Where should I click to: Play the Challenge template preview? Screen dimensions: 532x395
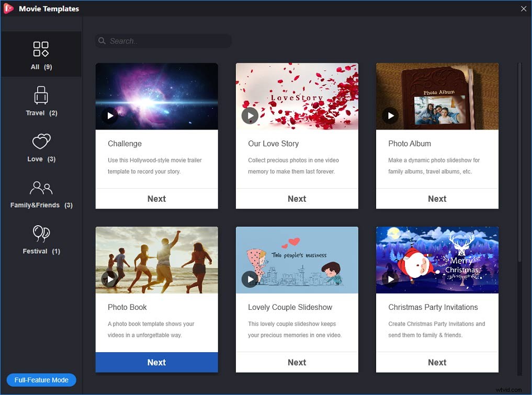click(110, 115)
